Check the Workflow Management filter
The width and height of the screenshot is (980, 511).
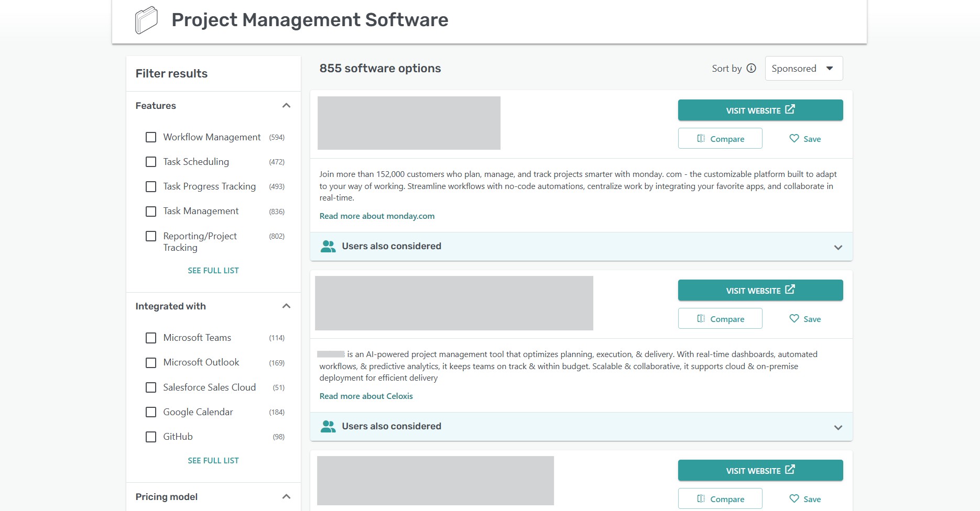pos(151,137)
